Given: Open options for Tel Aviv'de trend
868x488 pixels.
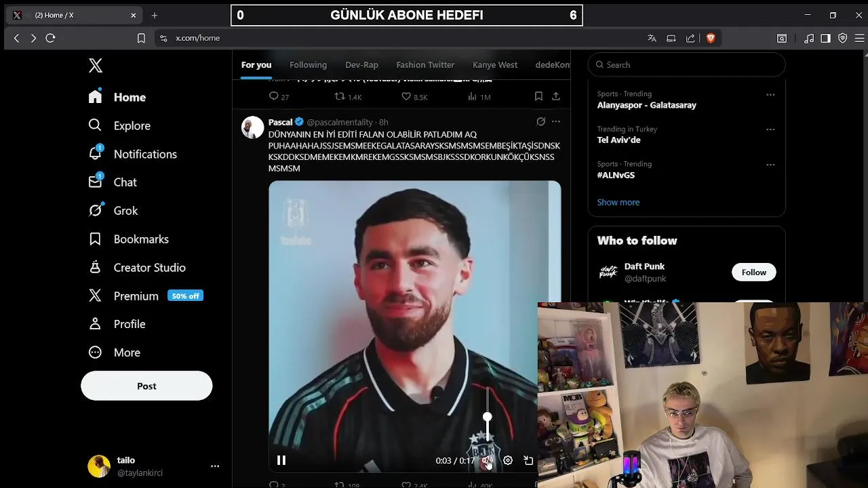Looking at the screenshot, I should (x=770, y=129).
